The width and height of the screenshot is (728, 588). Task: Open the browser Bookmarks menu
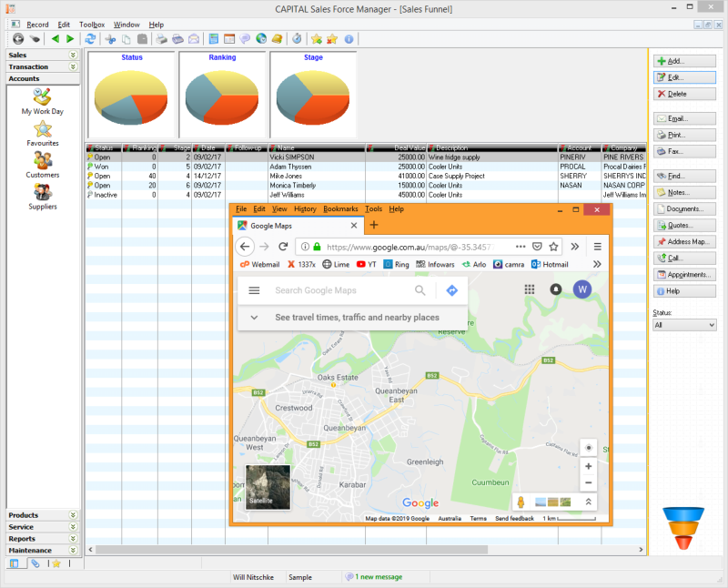(340, 209)
